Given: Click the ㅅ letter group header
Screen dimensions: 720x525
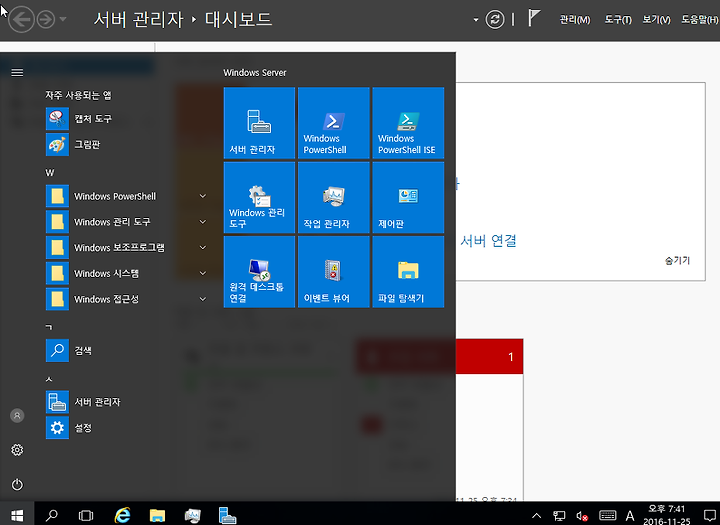Looking at the screenshot, I should click(49, 379).
